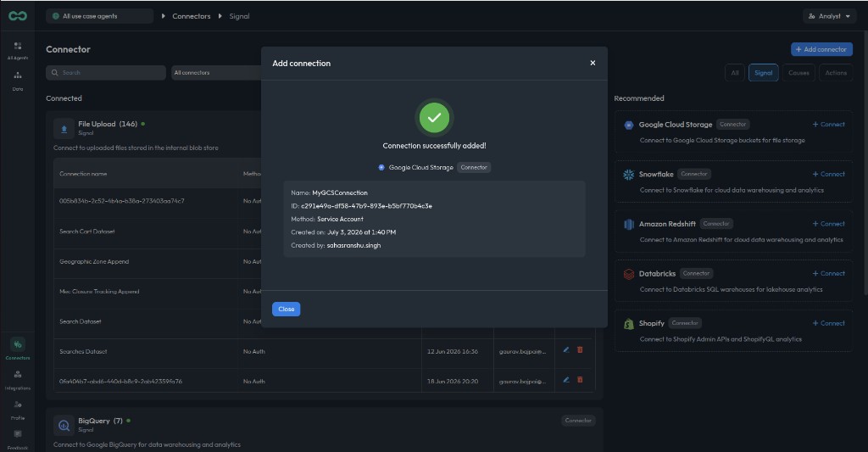The width and height of the screenshot is (868, 452).
Task: Switch to the Causes filter tab
Action: click(798, 73)
